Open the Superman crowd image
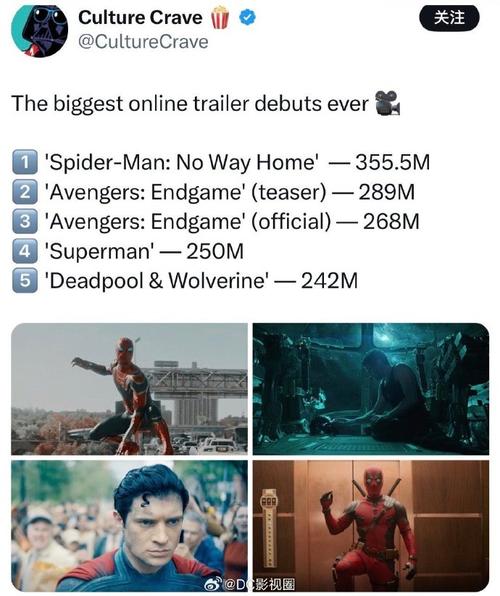 tap(129, 526)
